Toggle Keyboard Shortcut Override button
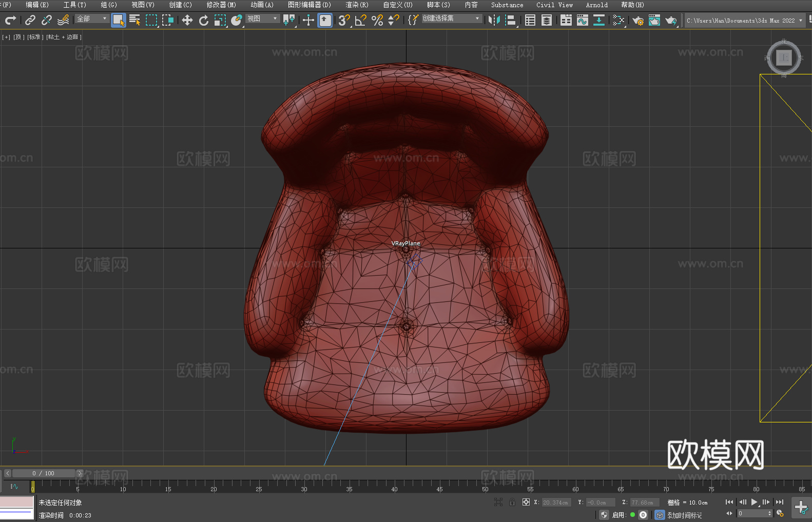The width and height of the screenshot is (812, 522). (325, 20)
